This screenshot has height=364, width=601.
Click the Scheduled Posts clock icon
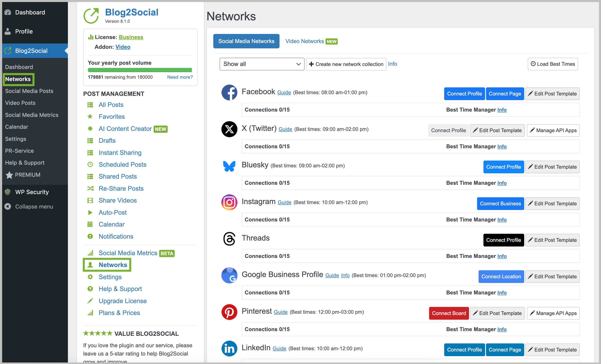pyautogui.click(x=90, y=165)
